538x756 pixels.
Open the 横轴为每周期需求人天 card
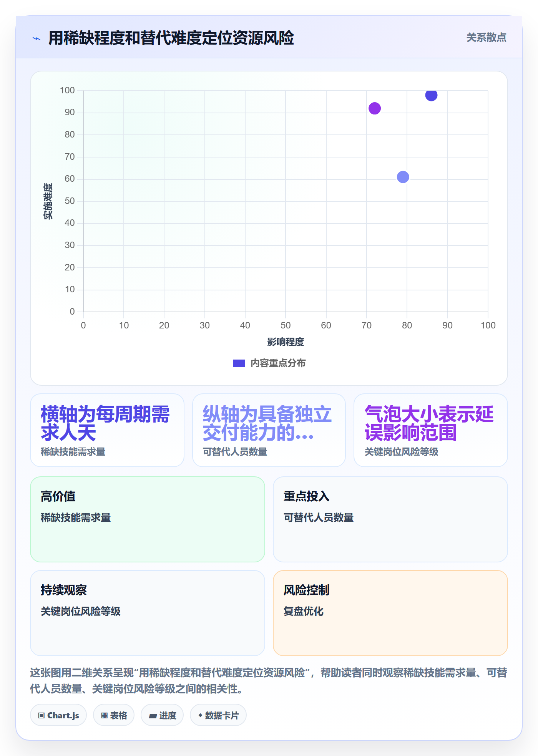107,430
